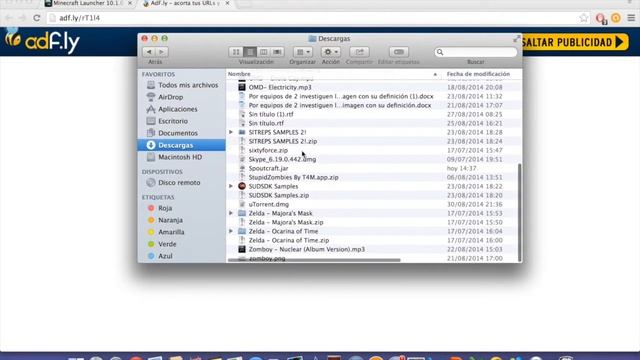Open the Organizar dropdown
Viewport: 640px width, 360px height.
tap(302, 52)
